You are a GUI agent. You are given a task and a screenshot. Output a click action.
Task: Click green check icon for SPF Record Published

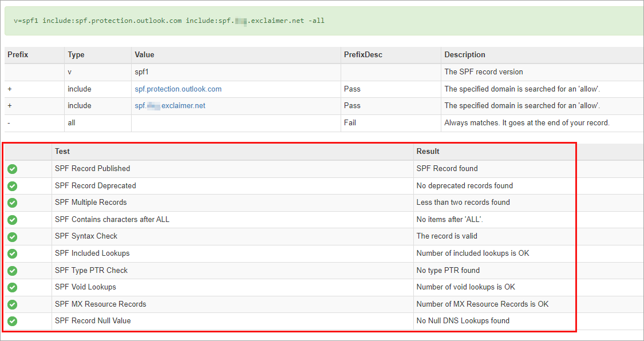pyautogui.click(x=13, y=169)
